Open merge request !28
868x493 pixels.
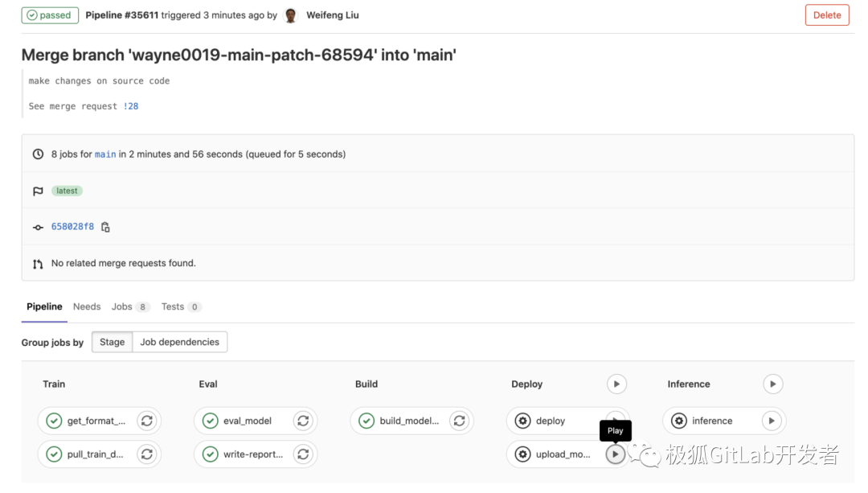point(131,105)
